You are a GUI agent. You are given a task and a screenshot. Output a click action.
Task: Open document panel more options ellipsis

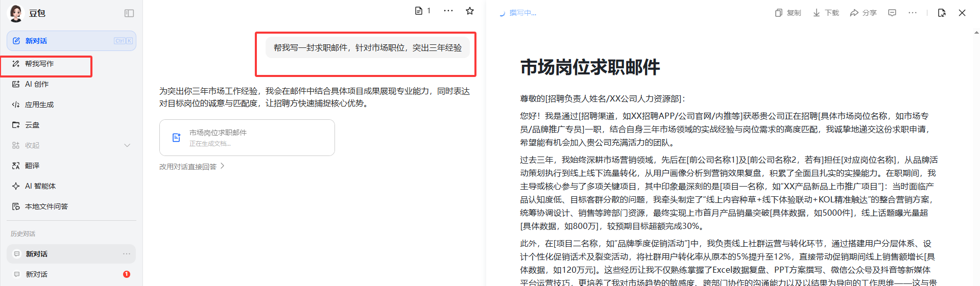(x=913, y=13)
